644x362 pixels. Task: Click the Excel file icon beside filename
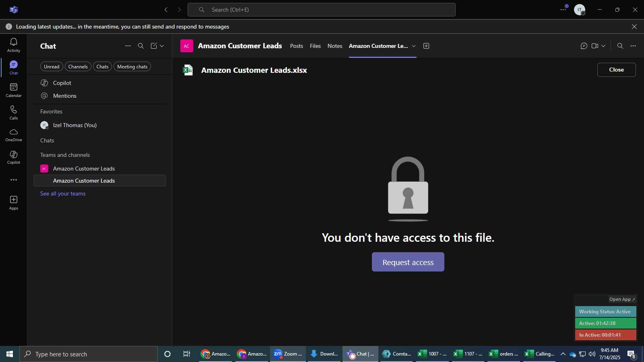pyautogui.click(x=188, y=70)
